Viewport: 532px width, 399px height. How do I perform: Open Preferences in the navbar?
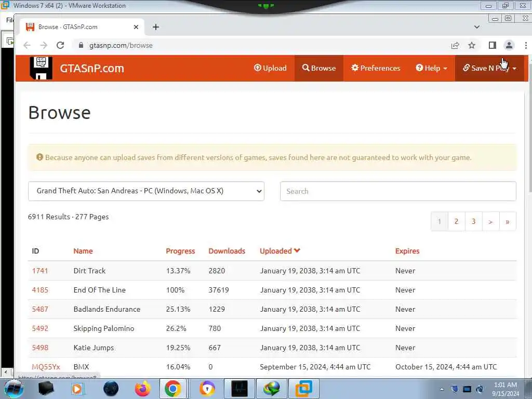coord(376,68)
